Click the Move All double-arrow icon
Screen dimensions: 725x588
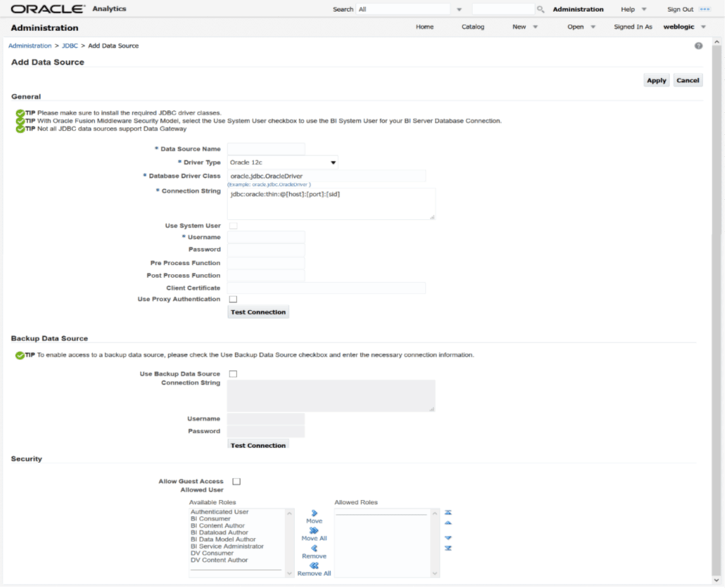click(x=314, y=531)
